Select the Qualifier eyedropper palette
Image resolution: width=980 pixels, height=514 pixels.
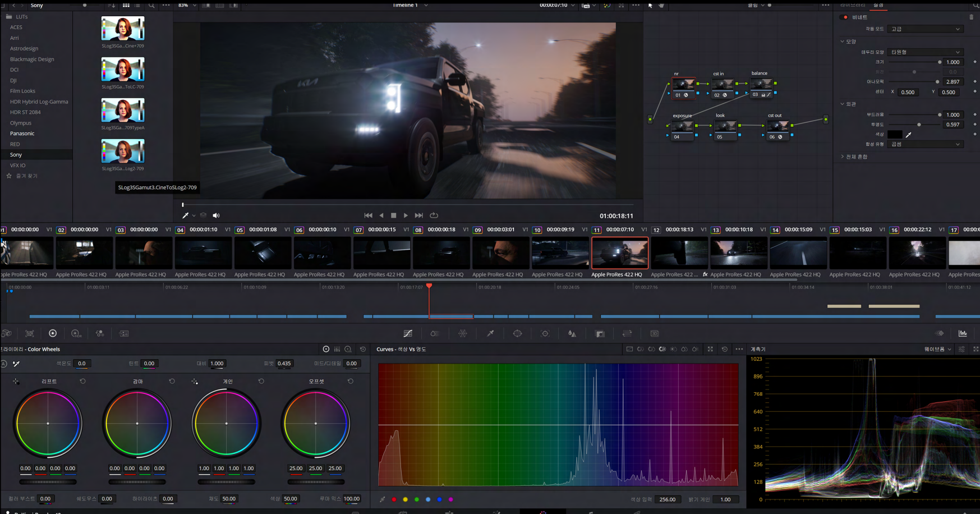pos(490,333)
